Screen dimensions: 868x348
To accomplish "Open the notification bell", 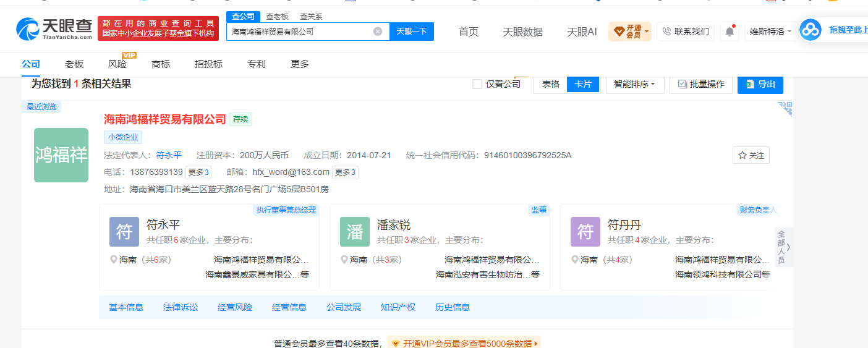I will click(730, 32).
